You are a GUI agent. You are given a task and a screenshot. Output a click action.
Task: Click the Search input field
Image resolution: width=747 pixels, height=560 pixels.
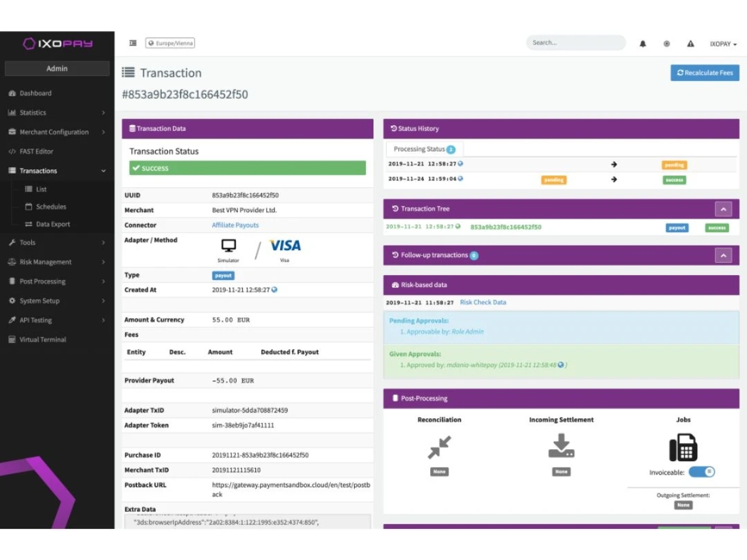(x=576, y=43)
